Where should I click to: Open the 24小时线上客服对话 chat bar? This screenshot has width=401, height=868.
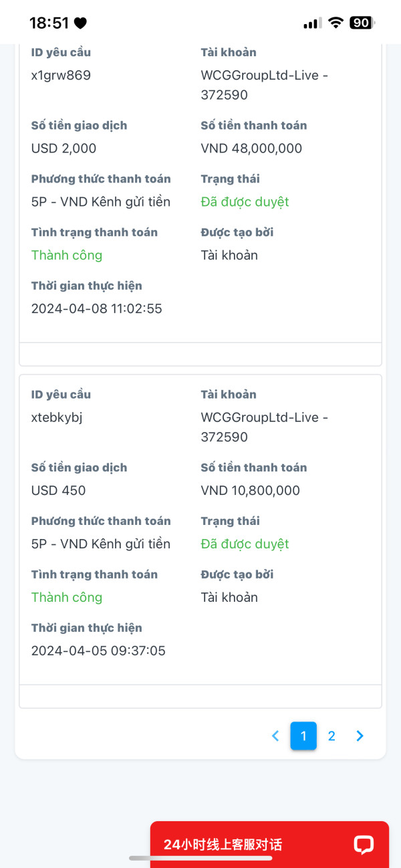coord(223,845)
